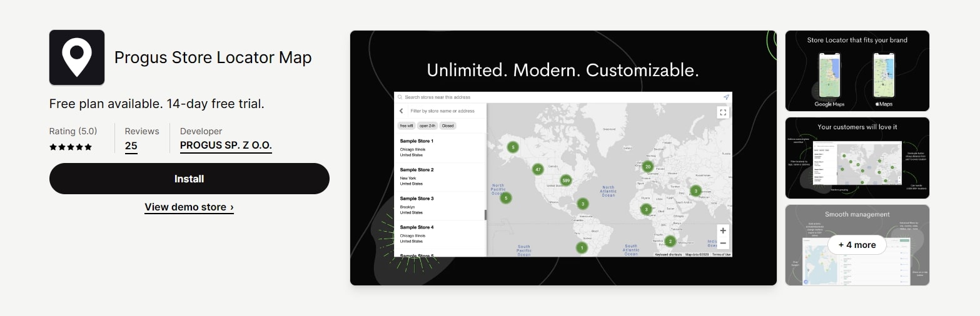Click the Keyboard shortcuts map link

click(x=669, y=254)
